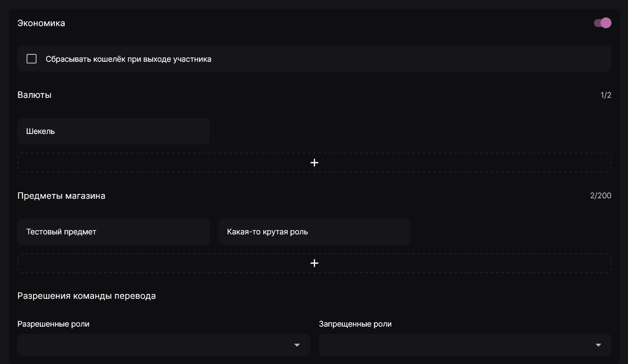The width and height of the screenshot is (628, 364).
Task: Add a new currency with the plus button
Action: click(x=314, y=162)
